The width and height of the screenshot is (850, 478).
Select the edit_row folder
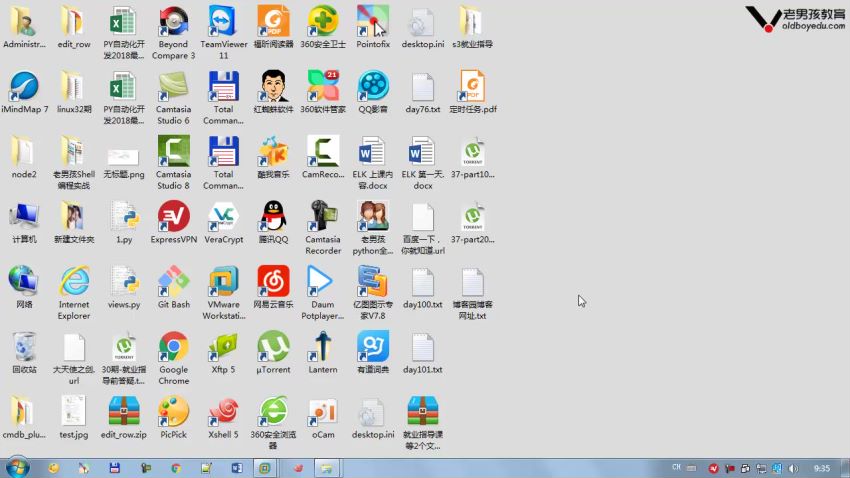[x=74, y=27]
